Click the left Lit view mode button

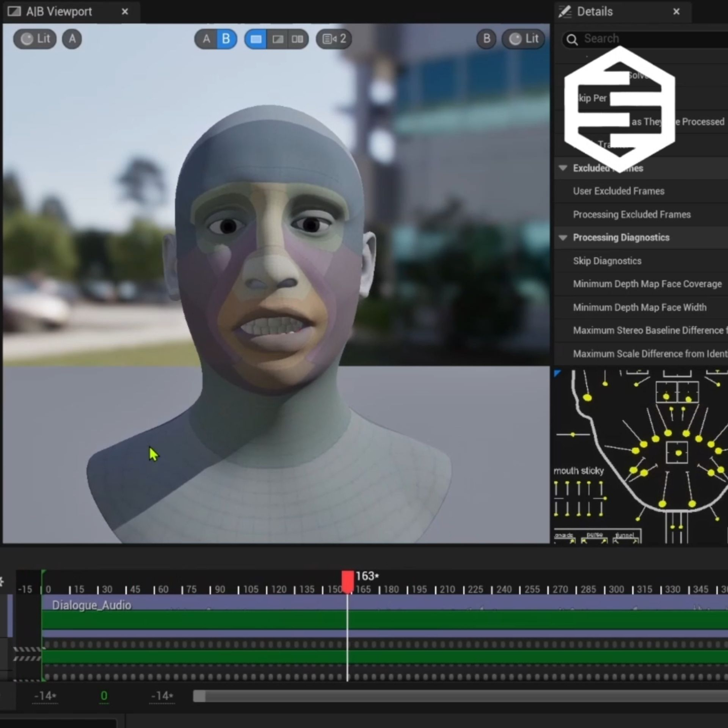[35, 39]
